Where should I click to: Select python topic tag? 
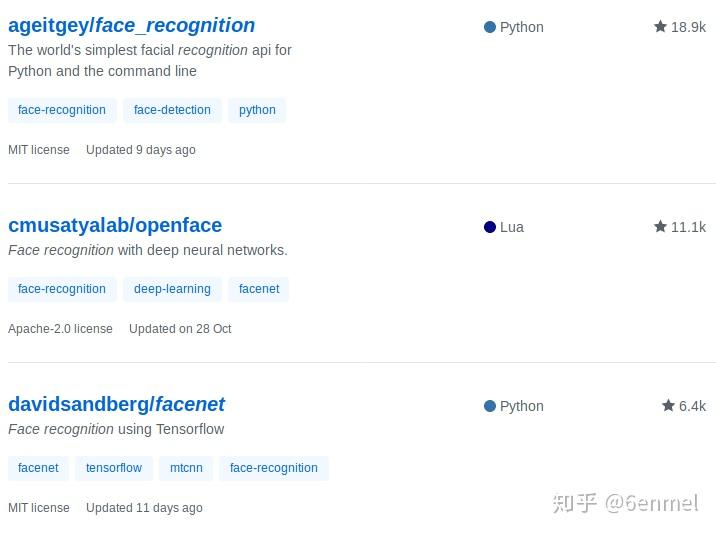pos(257,110)
